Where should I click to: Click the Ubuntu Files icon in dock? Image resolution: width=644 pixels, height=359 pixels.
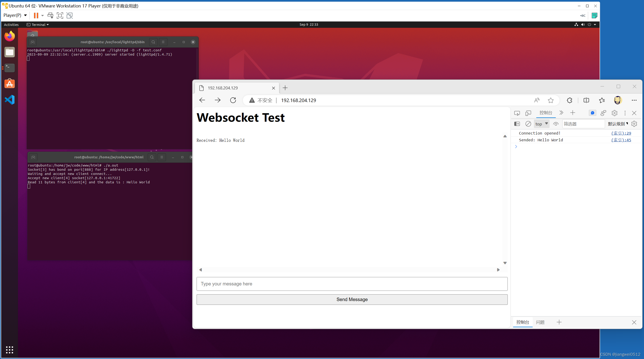pyautogui.click(x=10, y=52)
